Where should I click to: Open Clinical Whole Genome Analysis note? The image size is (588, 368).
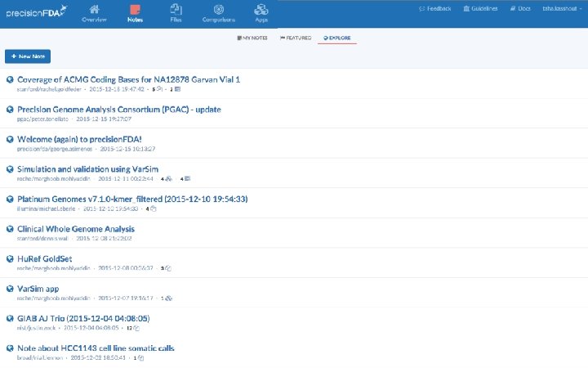click(76, 229)
